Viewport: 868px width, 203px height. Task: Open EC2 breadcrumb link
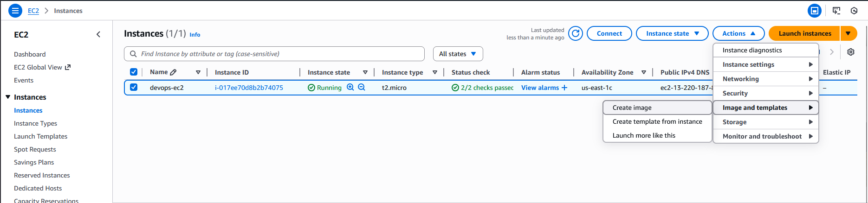[x=33, y=11]
